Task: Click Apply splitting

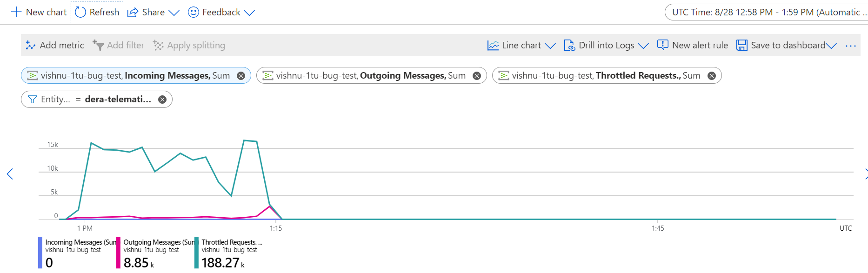Action: (189, 45)
